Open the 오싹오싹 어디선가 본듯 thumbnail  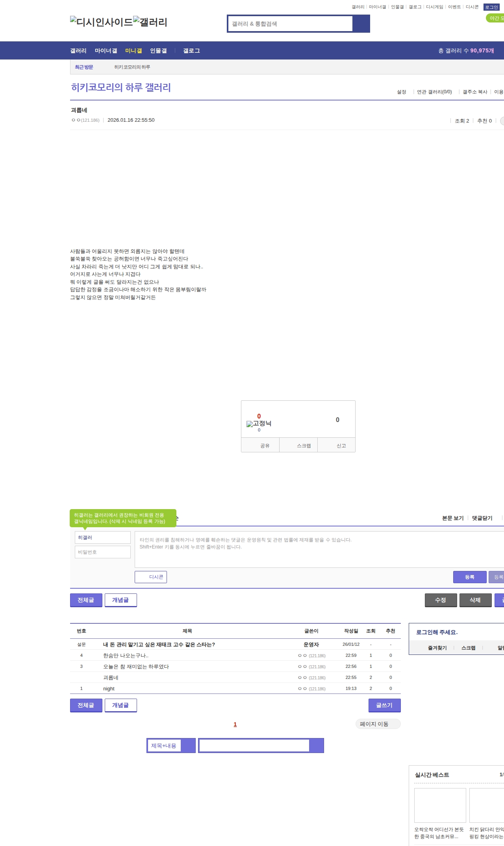point(440,805)
